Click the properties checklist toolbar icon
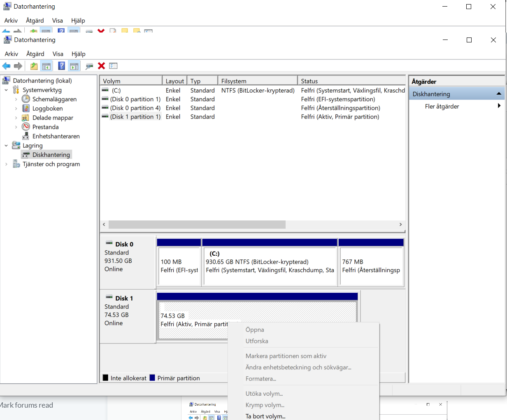507x420 pixels. 114,66
